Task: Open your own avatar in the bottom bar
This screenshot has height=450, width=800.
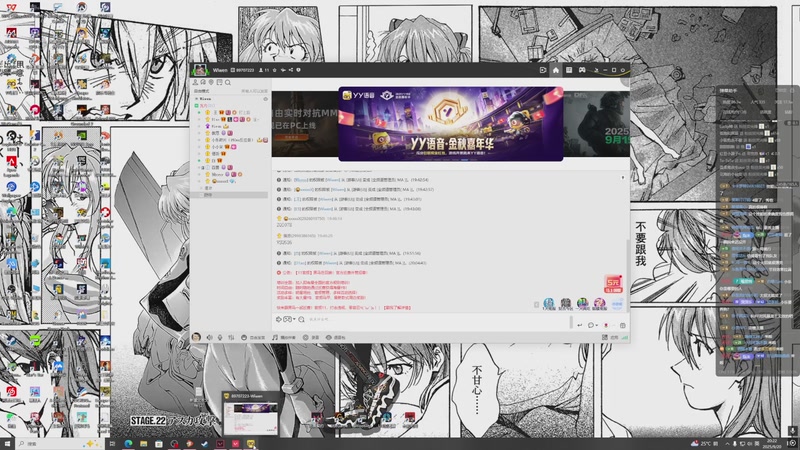Action: click(196, 337)
